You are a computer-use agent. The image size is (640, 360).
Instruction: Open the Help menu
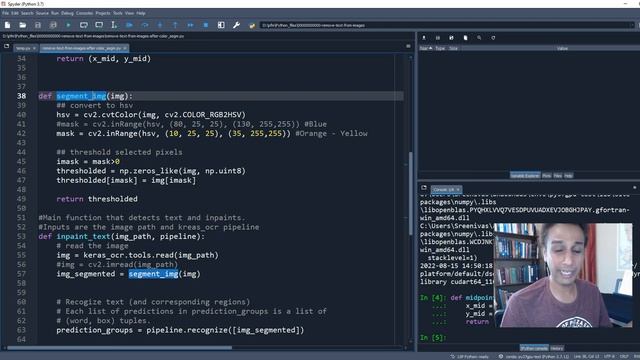tap(141, 13)
